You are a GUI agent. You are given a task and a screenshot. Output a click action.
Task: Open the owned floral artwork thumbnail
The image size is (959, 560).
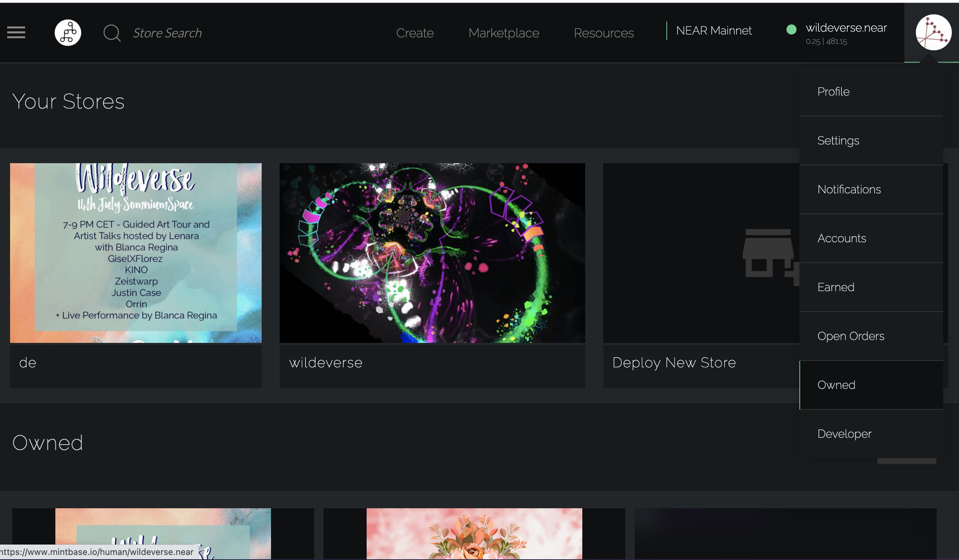point(474,534)
